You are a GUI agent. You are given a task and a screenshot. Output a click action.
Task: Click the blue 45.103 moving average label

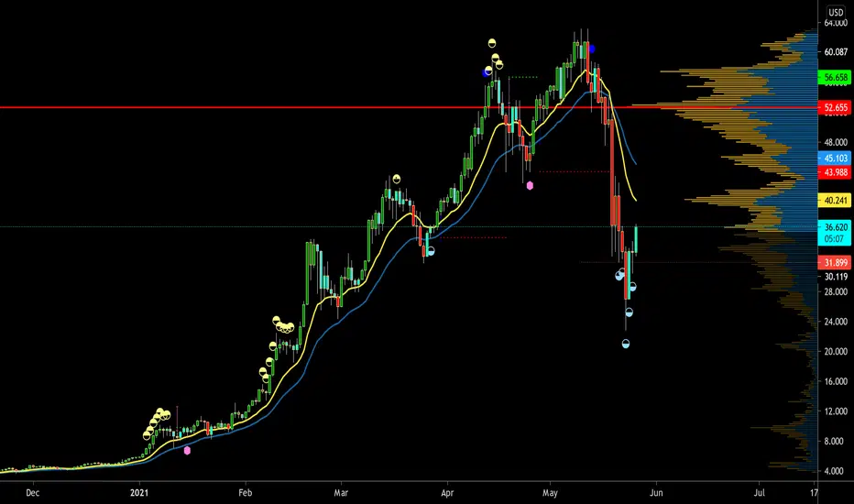(x=835, y=158)
